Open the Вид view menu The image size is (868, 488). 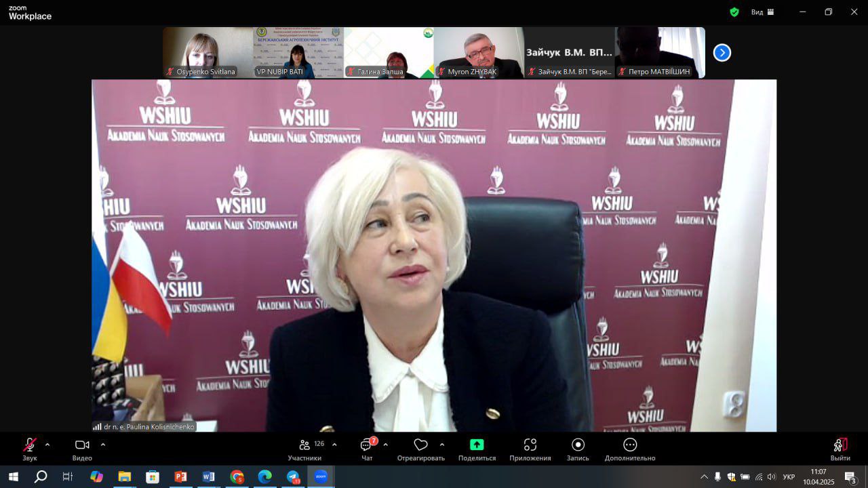coord(762,12)
